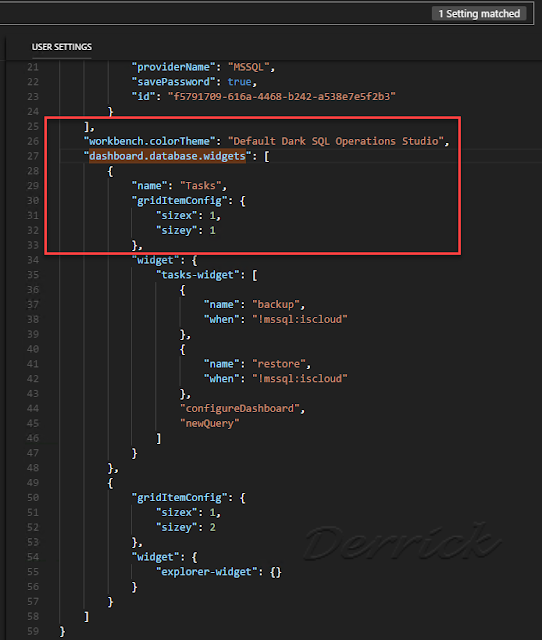Screen dimensions: 542x640
Task: Click the "when" key on line 42
Action: pos(221,379)
